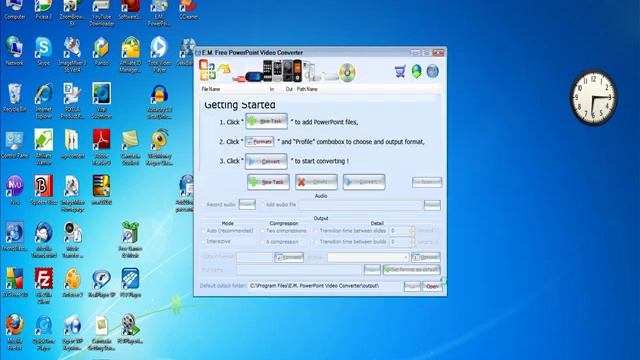This screenshot has width=640, height=360.
Task: Click the Open button for output folder
Action: (432, 286)
